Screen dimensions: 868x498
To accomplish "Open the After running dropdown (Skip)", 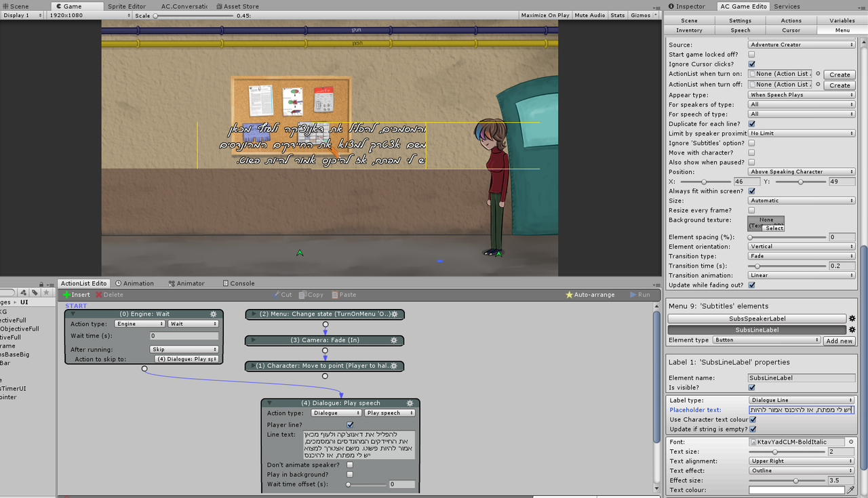I will click(x=183, y=350).
